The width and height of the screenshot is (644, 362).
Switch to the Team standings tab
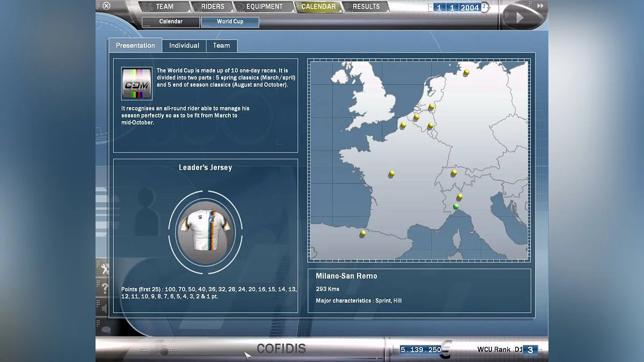[222, 46]
